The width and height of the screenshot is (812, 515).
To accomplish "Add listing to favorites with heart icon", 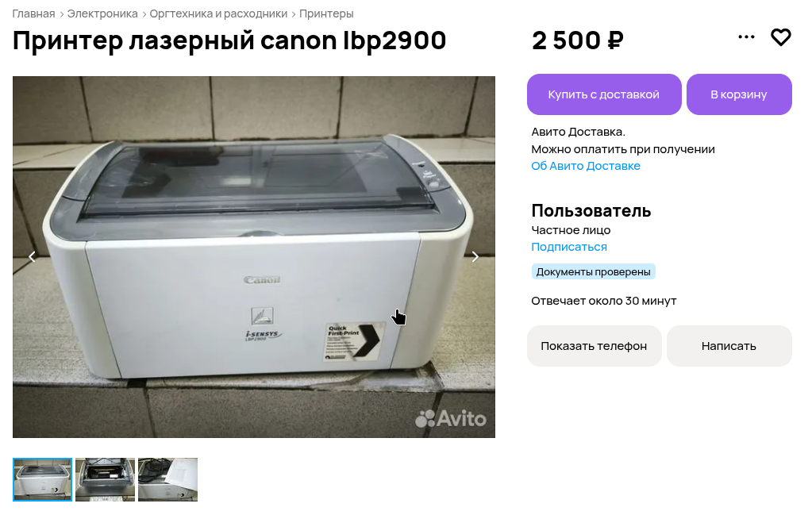I will [x=780, y=37].
